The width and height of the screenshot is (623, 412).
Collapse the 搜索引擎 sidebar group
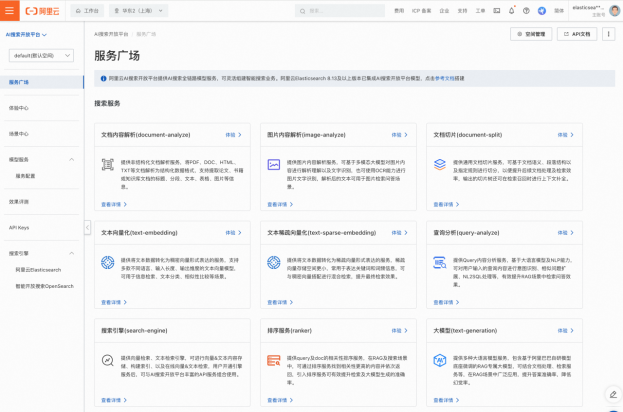(x=72, y=253)
